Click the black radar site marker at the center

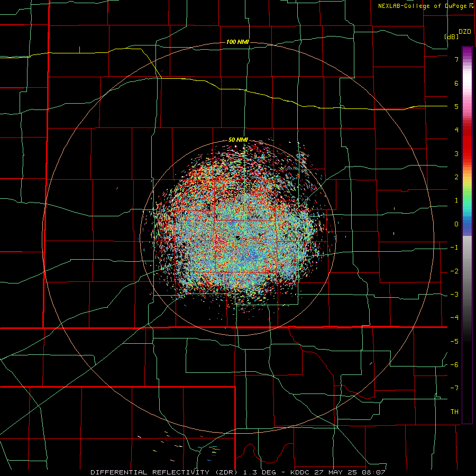point(238,237)
